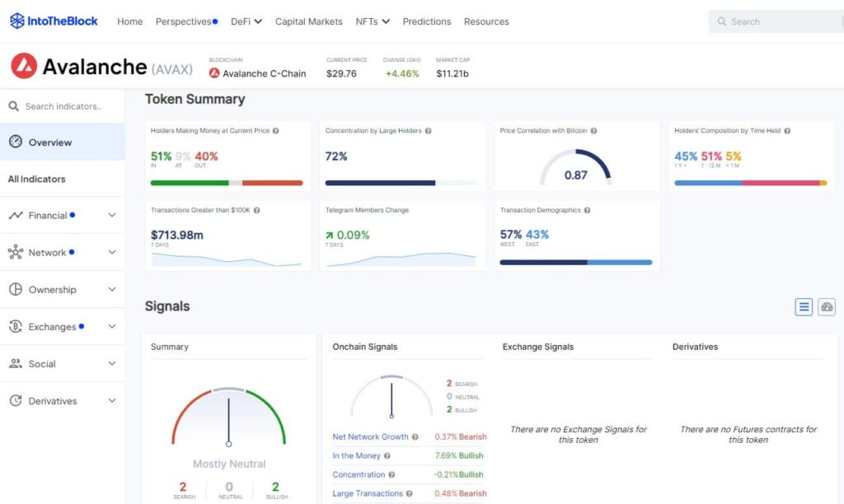This screenshot has width=844, height=504.
Task: Select Overview in the sidebar
Action: coord(63,142)
